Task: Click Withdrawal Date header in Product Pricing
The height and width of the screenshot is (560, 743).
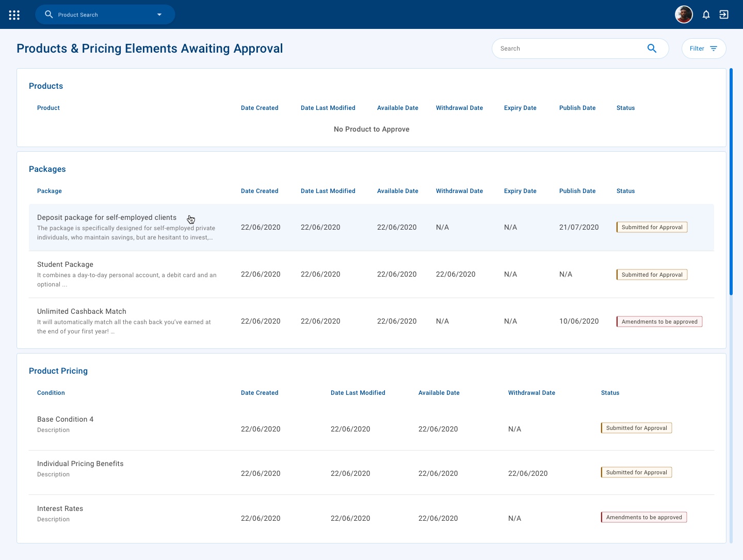Action: [x=531, y=393]
